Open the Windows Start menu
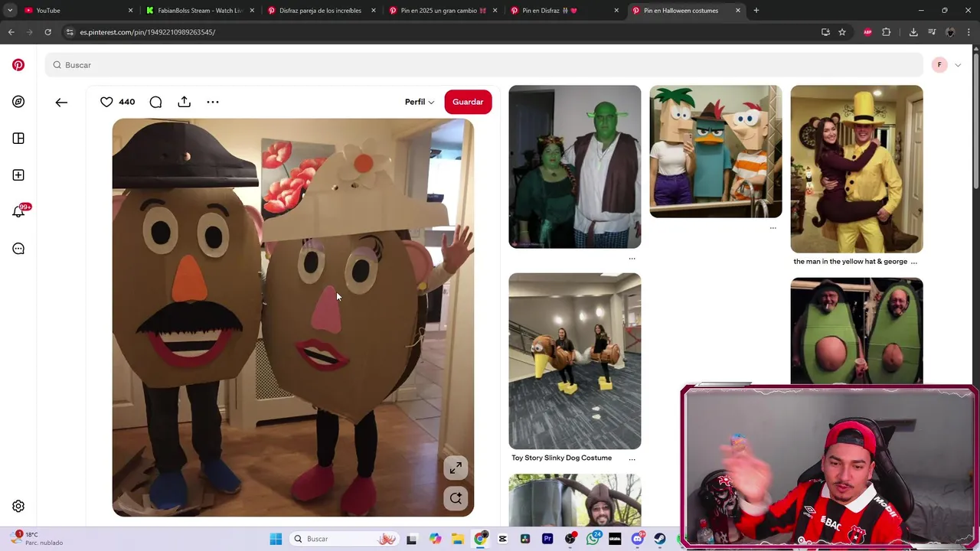This screenshot has height=551, width=980. tap(276, 539)
